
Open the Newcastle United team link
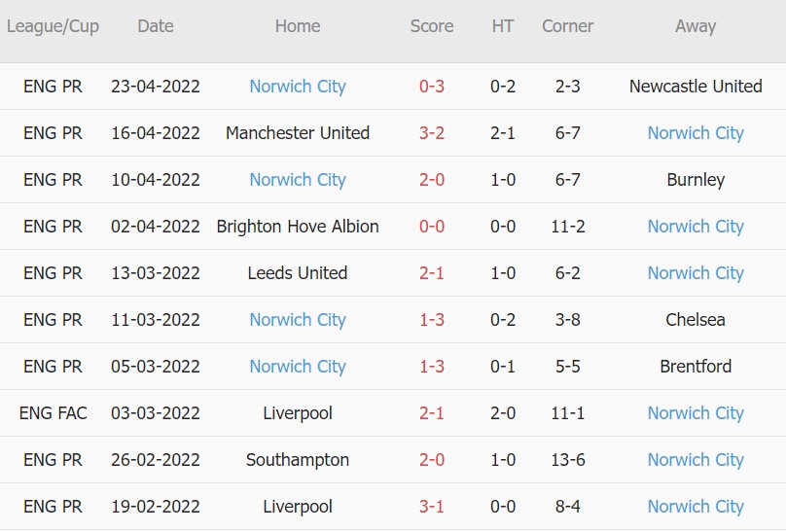[696, 87]
